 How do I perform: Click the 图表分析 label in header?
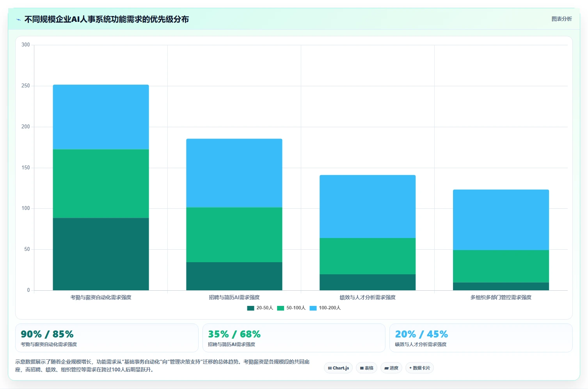pos(561,19)
